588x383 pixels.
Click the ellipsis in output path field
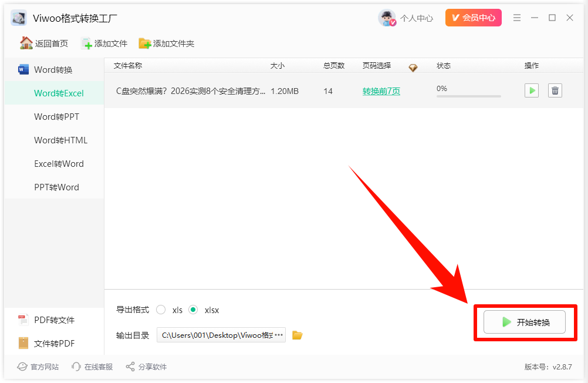coord(279,335)
